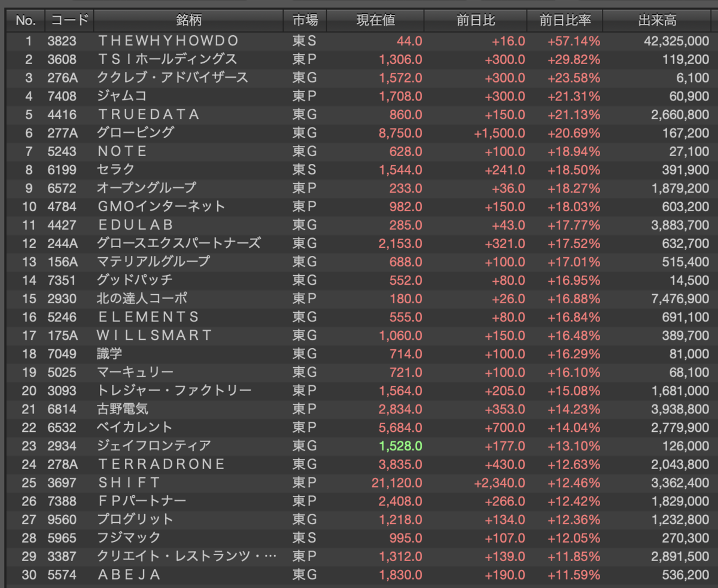
Task: Select the ＡＢＥＪＡ stock name
Action: [x=129, y=575]
